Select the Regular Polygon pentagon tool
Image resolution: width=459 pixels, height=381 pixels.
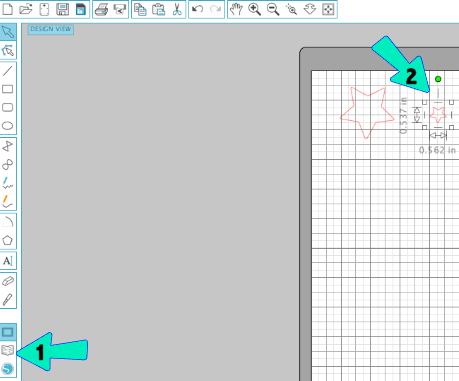(8, 240)
